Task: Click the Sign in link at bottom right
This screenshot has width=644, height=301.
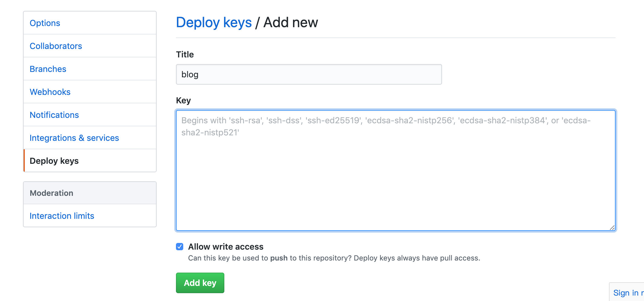Action: (627, 293)
